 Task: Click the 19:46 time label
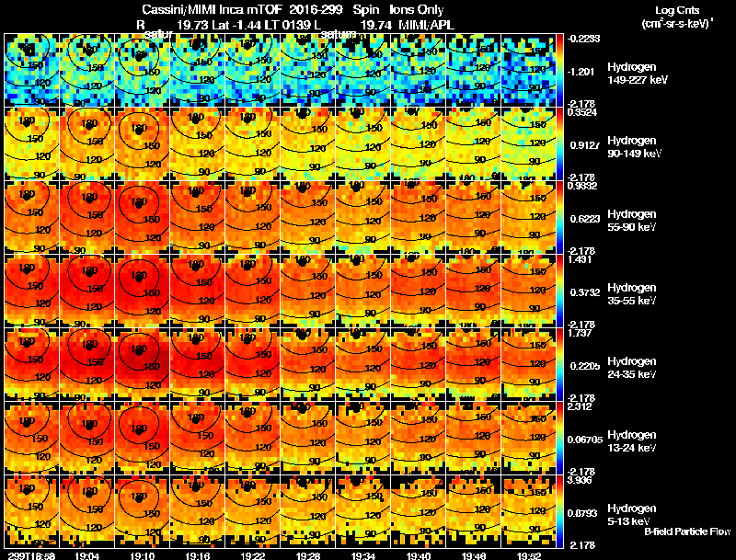coord(474,555)
